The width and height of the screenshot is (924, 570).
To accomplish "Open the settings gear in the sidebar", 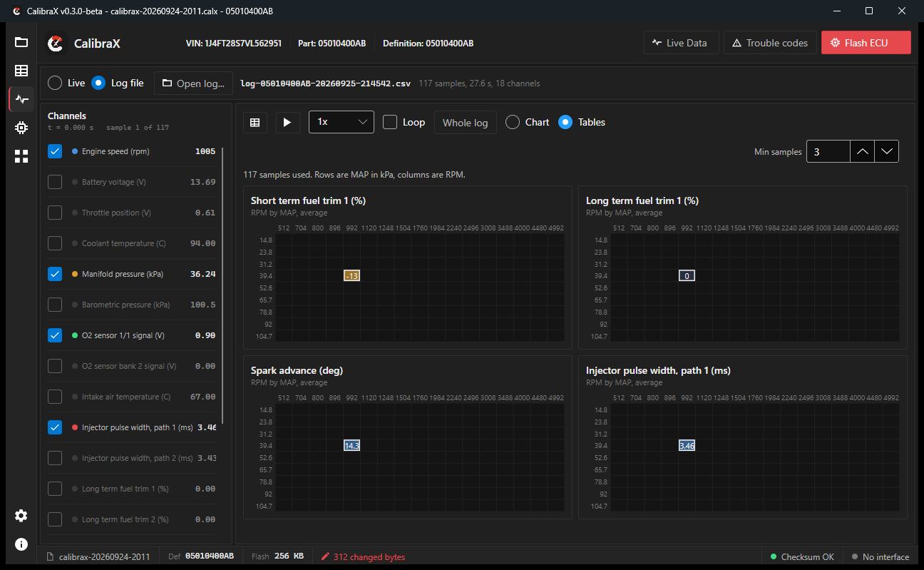I will 21,516.
